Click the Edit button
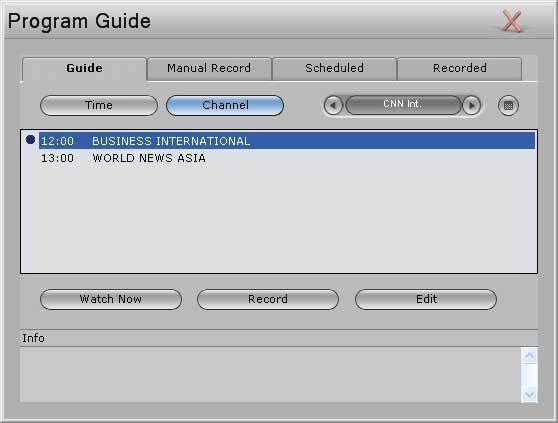 click(x=426, y=299)
